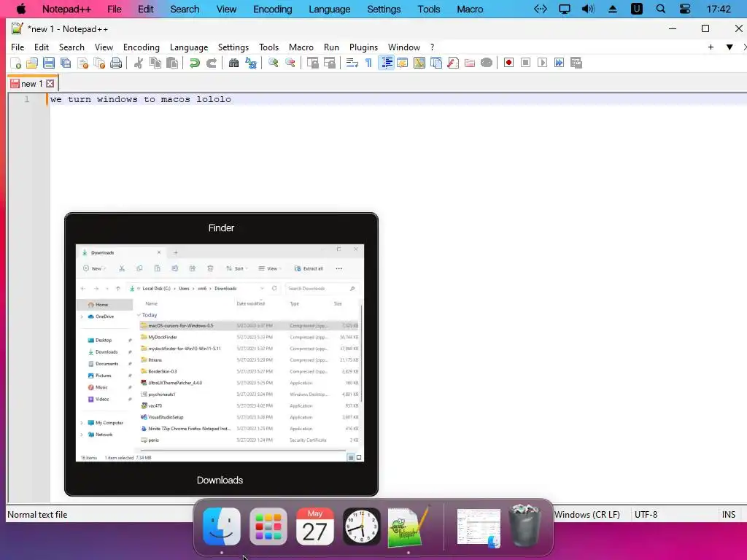Open the Window menu in Notepad++

click(404, 47)
